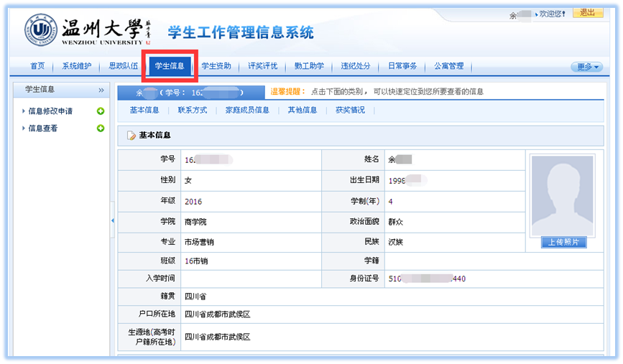Jump to 联系方式 section link
The width and height of the screenshot is (623, 364).
(x=192, y=110)
